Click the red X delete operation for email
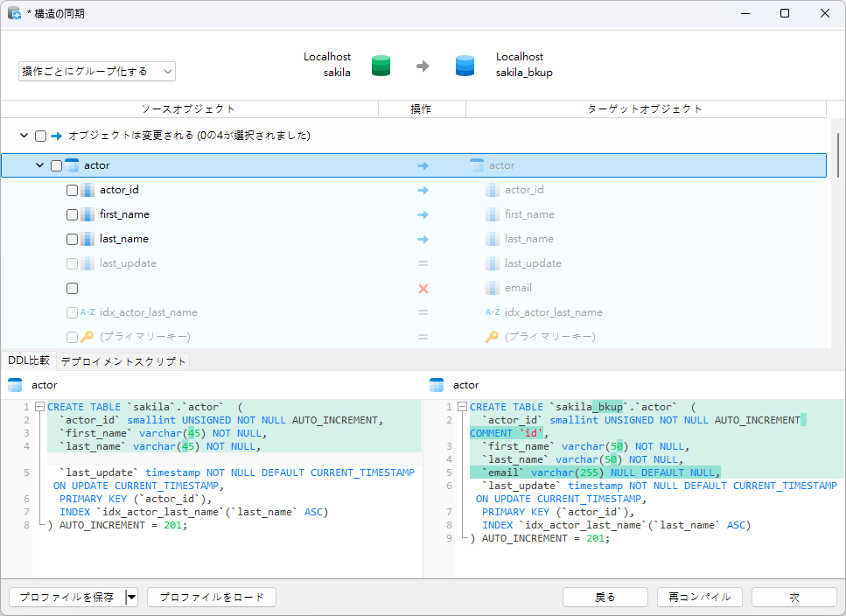The image size is (846, 616). [423, 289]
